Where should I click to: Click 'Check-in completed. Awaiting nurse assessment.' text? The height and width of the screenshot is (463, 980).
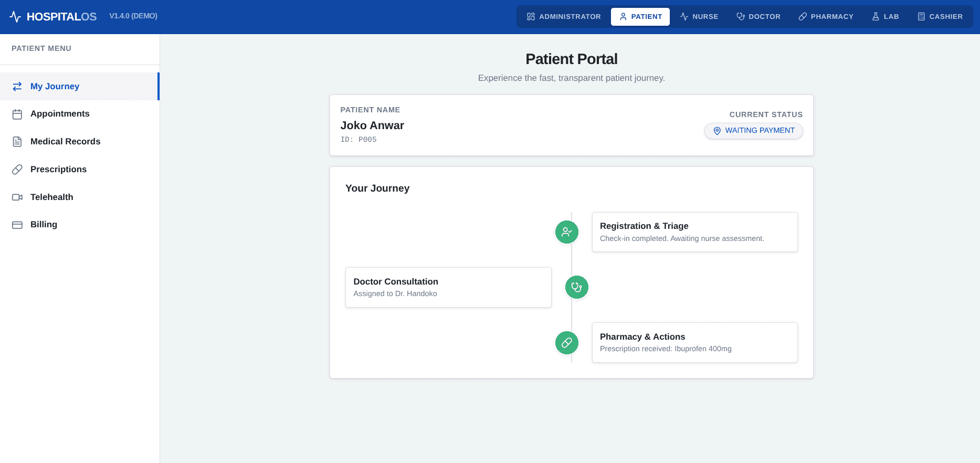click(x=682, y=239)
